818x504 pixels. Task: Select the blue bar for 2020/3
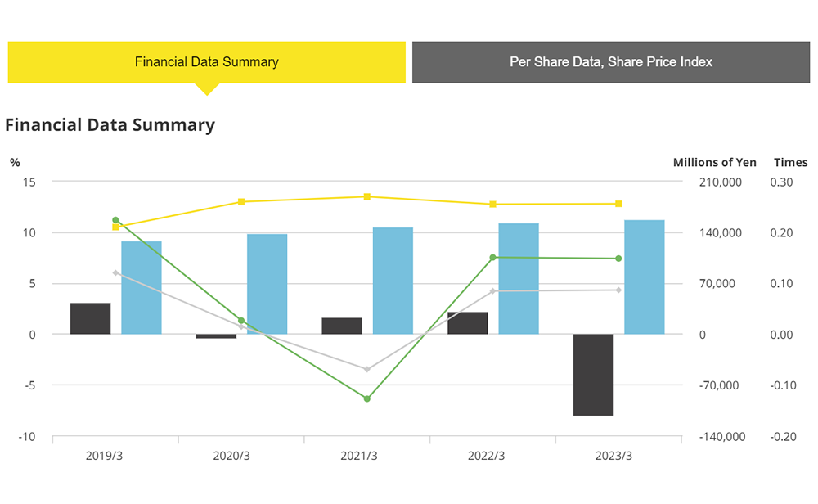pyautogui.click(x=267, y=284)
